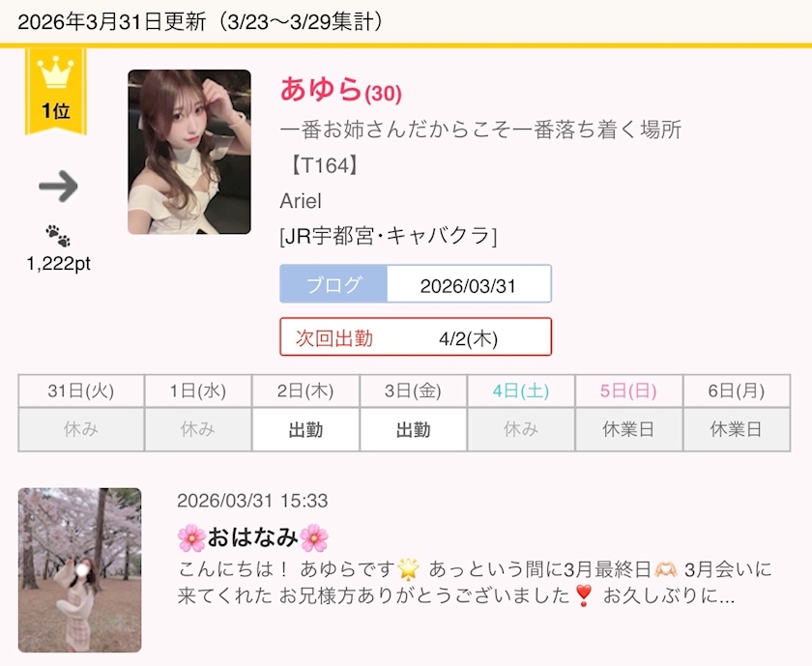The width and height of the screenshot is (812, 666).
Task: Select the 2日(木) schedule header
Action: [305, 391]
